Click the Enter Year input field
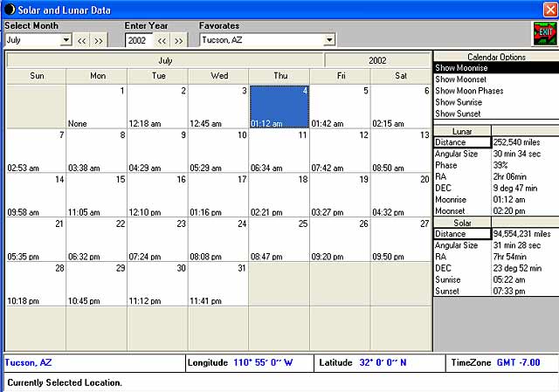The width and height of the screenshot is (559, 392). click(138, 40)
